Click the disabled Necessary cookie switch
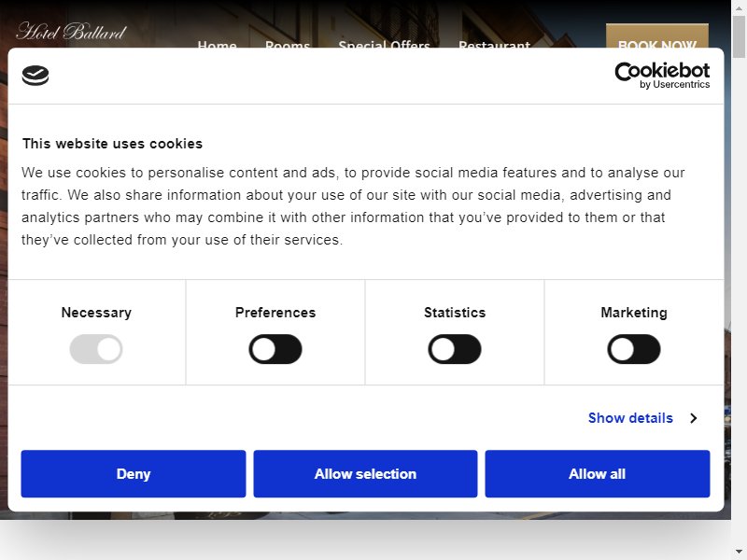Viewport: 747px width, 560px height. [96, 349]
